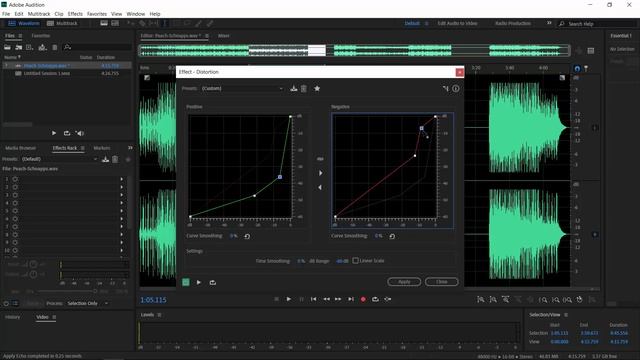Open file icon in the Files panel
Image resolution: width=640 pixels, height=360 pixels.
point(7,47)
